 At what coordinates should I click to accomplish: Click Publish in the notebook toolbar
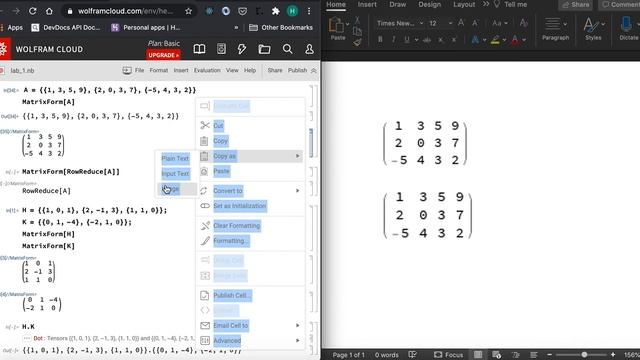[297, 70]
